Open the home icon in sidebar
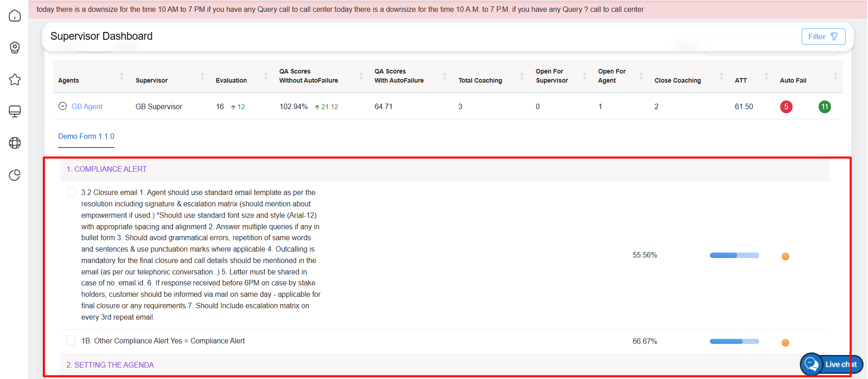Viewport: 868px width, 379px height. coord(15,16)
